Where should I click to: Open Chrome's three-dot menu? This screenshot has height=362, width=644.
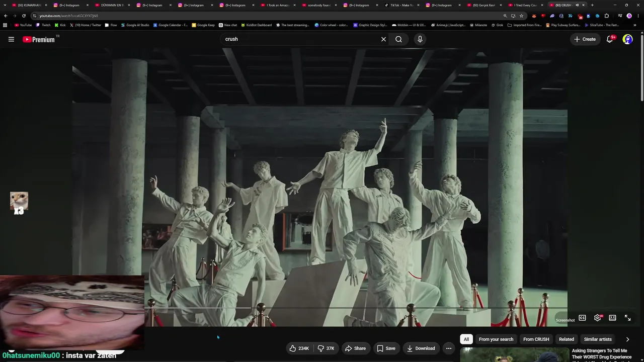click(638, 16)
